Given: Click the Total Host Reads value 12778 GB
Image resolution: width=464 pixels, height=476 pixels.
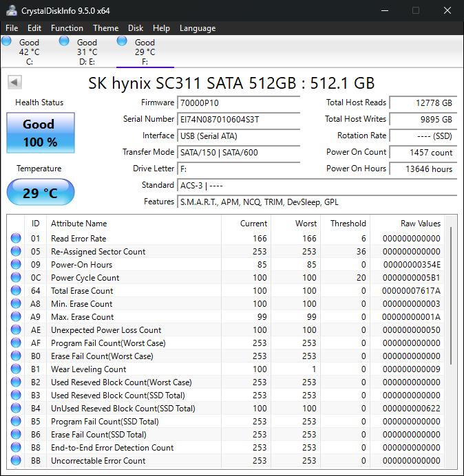Looking at the screenshot, I should point(423,102).
